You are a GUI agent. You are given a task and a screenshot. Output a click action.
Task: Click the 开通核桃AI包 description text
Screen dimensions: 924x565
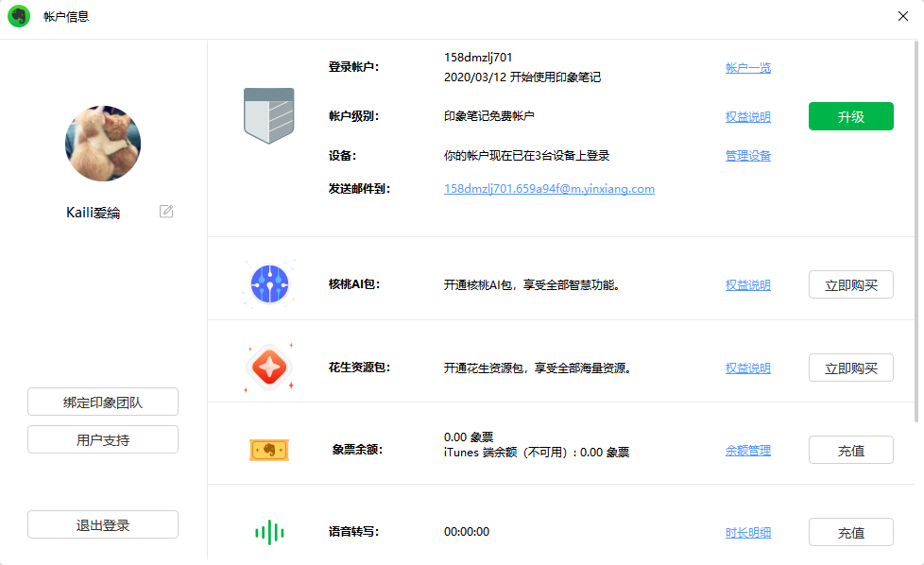point(532,285)
